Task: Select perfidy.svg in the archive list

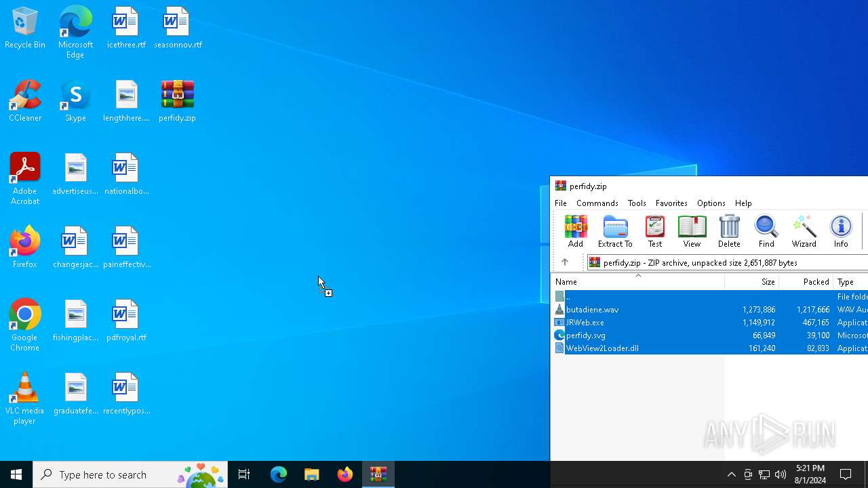Action: 709,335
